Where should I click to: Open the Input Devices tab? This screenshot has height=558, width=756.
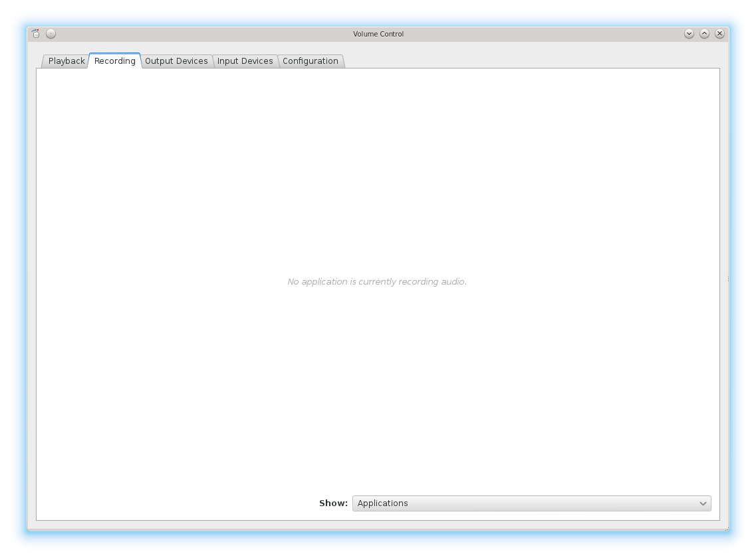point(245,61)
